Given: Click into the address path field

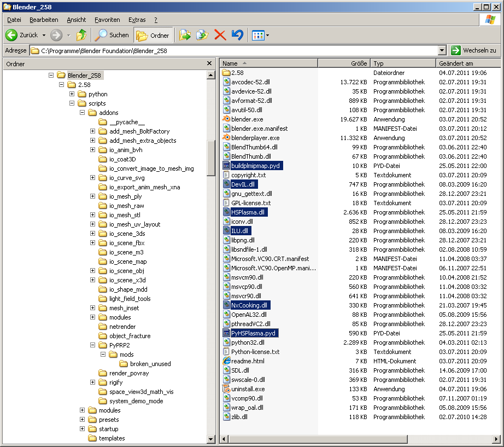Looking at the screenshot, I should pos(235,50).
